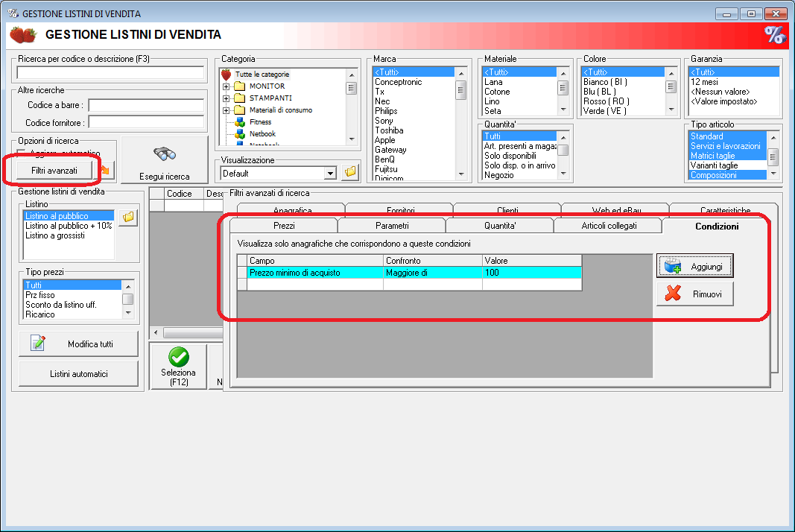This screenshot has height=532, width=795.
Task: Click the Codice column header in results grid
Action: pos(183,193)
